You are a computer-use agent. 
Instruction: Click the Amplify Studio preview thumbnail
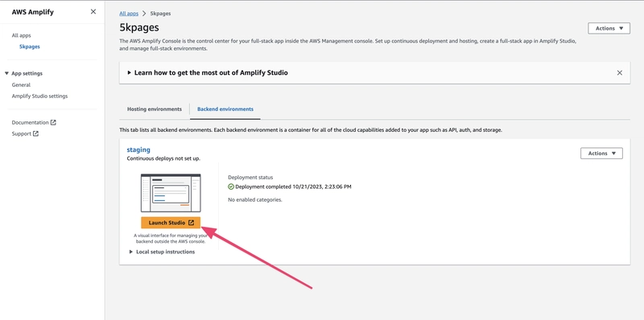pyautogui.click(x=171, y=193)
